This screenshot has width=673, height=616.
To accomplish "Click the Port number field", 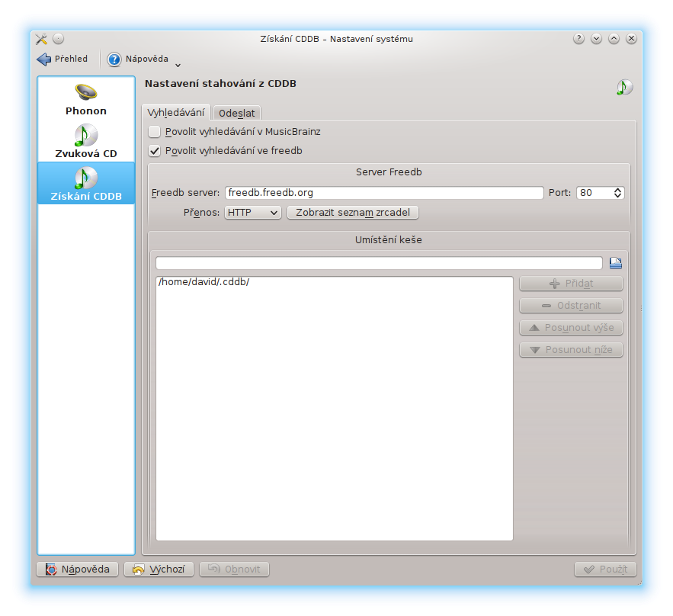I will click(594, 193).
